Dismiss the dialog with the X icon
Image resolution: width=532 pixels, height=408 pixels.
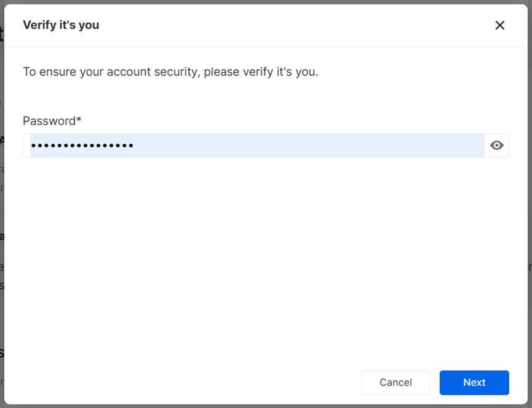point(500,25)
